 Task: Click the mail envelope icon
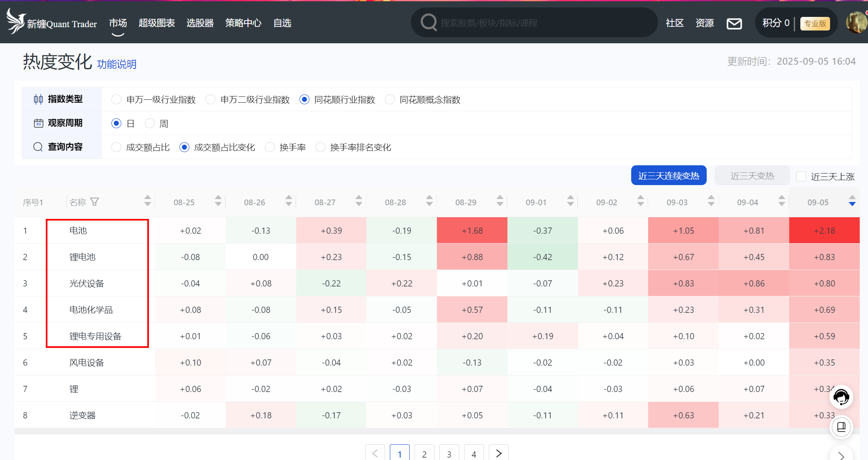click(x=734, y=24)
